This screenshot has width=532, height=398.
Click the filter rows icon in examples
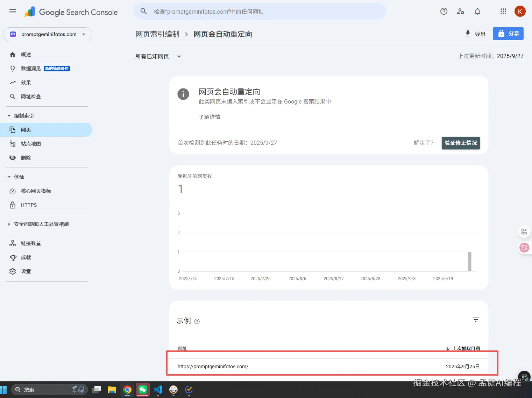click(x=476, y=320)
